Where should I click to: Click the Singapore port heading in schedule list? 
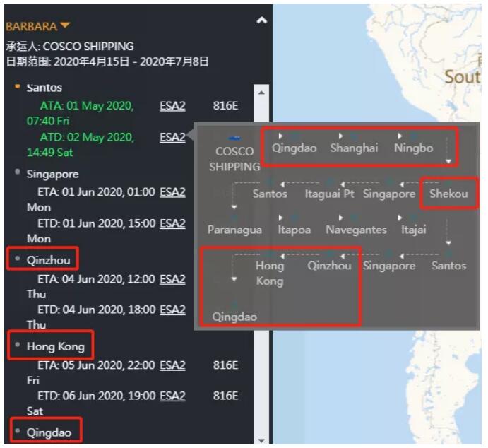tap(52, 174)
